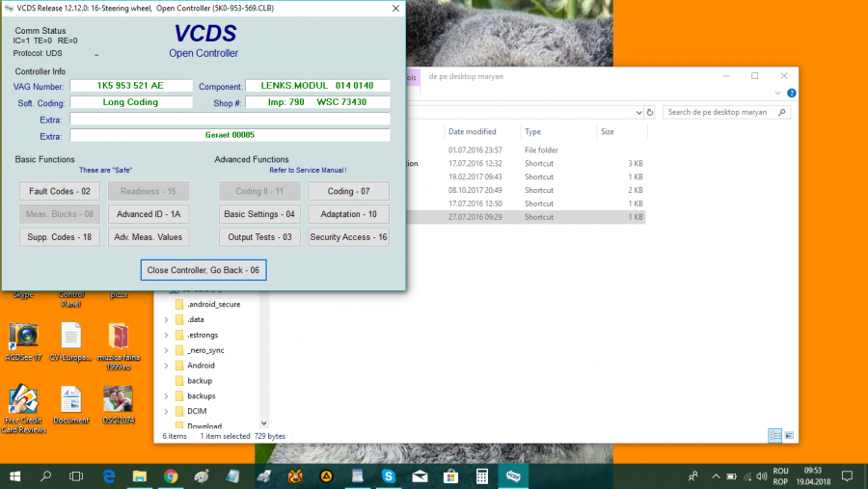Open Google Chrome from the taskbar
This screenshot has width=868, height=489.
[x=171, y=476]
